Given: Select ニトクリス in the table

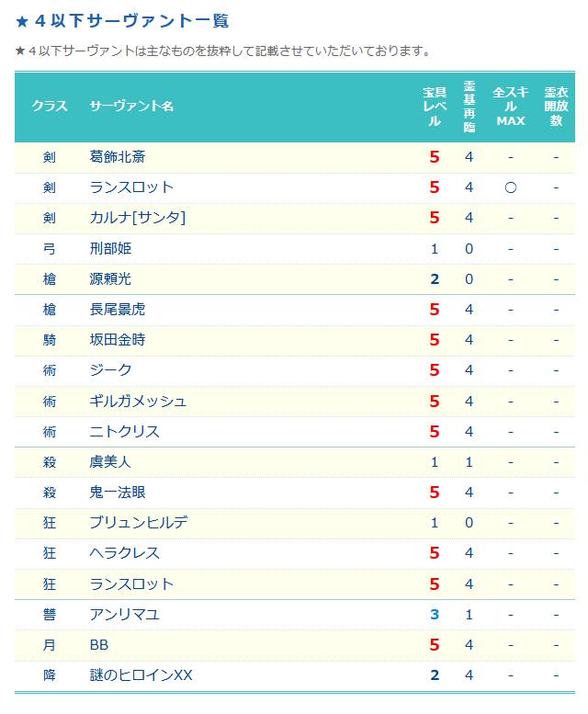Looking at the screenshot, I should click(x=124, y=432).
